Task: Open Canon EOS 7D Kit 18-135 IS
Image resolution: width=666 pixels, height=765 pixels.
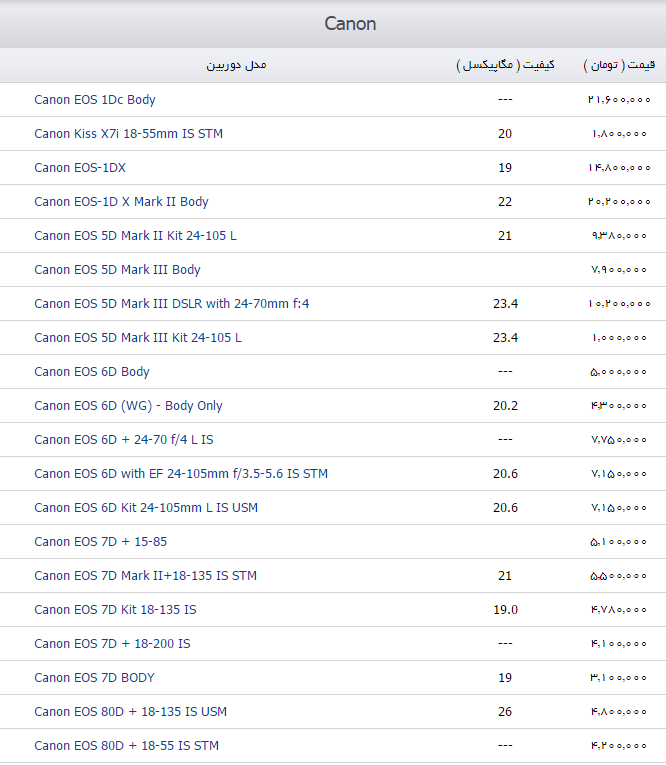Action: (x=115, y=610)
